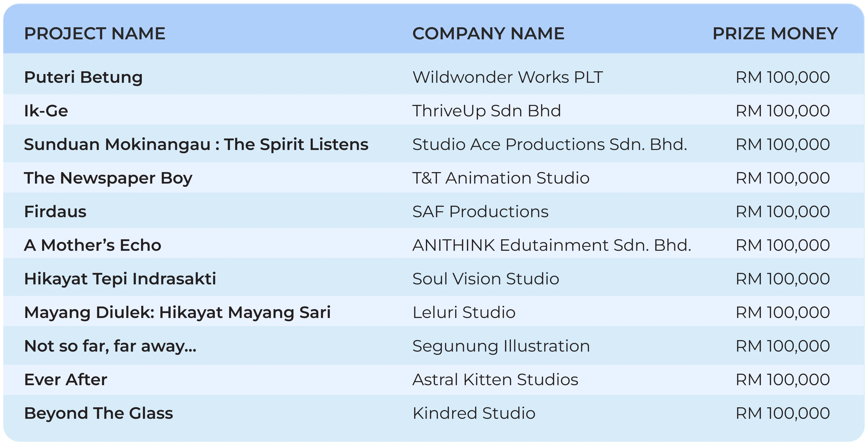Click the Wildwonder Works PLT company name
868x445 pixels.
507,77
